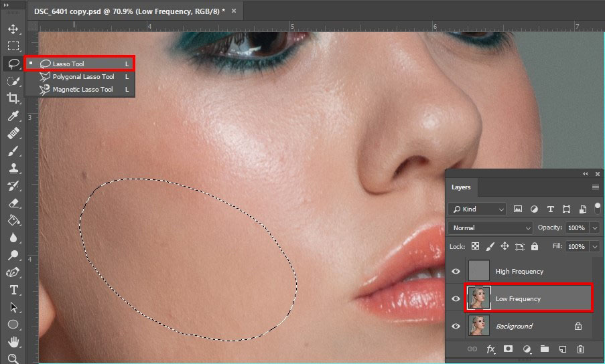This screenshot has height=364, width=605.
Task: Toggle visibility of Low Frequency layer
Action: pos(456,299)
